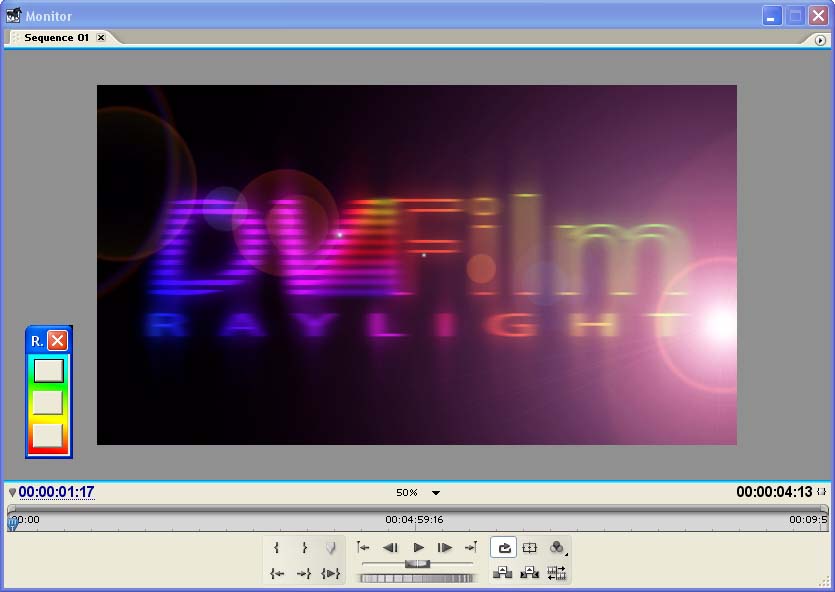835x592 pixels.
Task: Click the green-framed button in the R. panel
Action: (48, 371)
